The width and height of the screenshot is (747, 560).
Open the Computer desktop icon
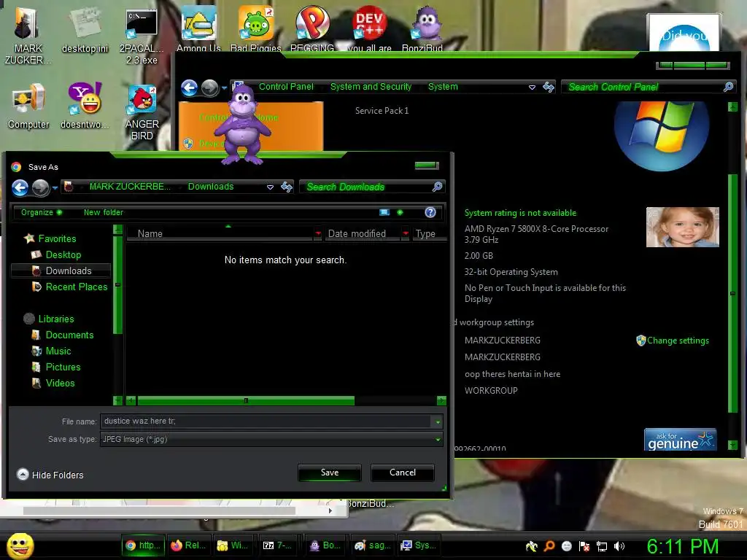tap(28, 106)
